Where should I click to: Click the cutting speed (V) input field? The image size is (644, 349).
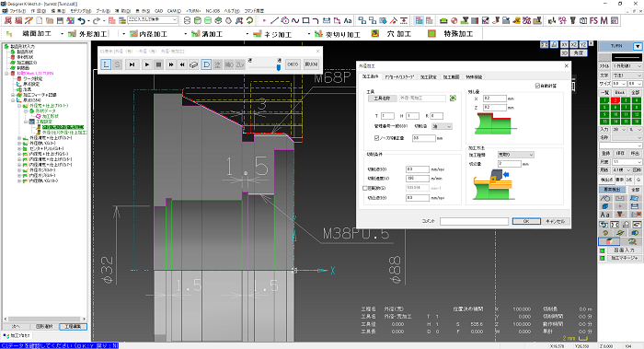(x=418, y=179)
